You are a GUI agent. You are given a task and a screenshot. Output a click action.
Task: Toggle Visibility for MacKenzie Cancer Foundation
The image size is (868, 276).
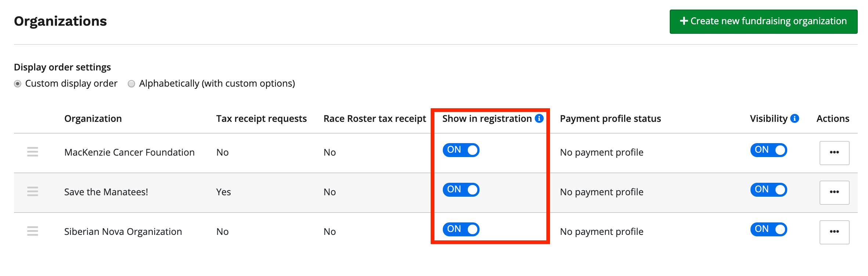tap(768, 150)
